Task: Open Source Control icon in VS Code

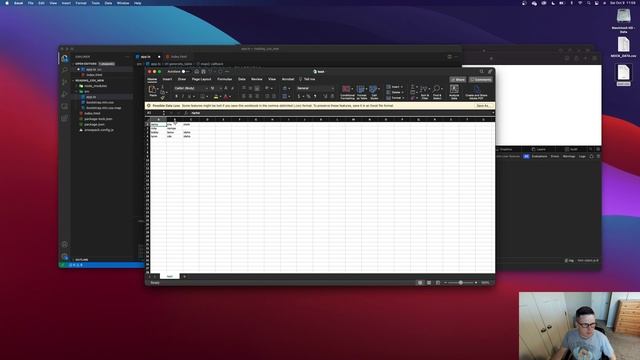Action: tap(64, 82)
